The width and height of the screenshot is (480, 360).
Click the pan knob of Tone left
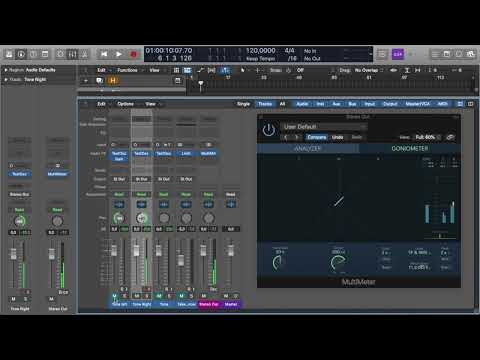pos(119,218)
